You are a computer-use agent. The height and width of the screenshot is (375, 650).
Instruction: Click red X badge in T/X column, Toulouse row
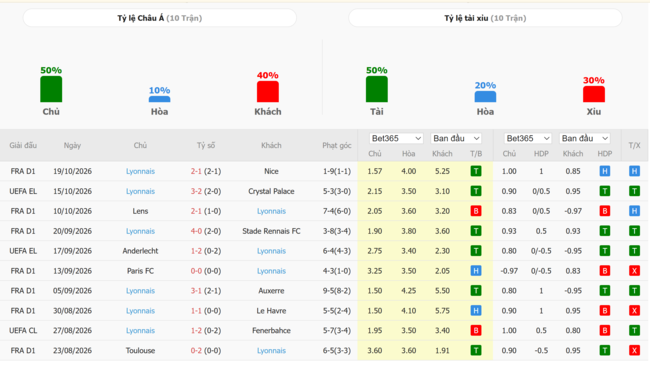click(x=634, y=350)
